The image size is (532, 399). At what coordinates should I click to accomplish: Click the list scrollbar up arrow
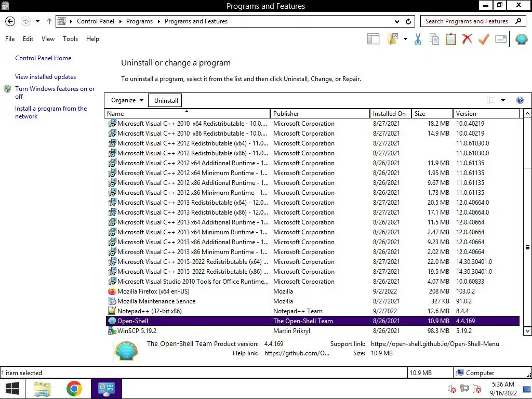click(x=527, y=114)
